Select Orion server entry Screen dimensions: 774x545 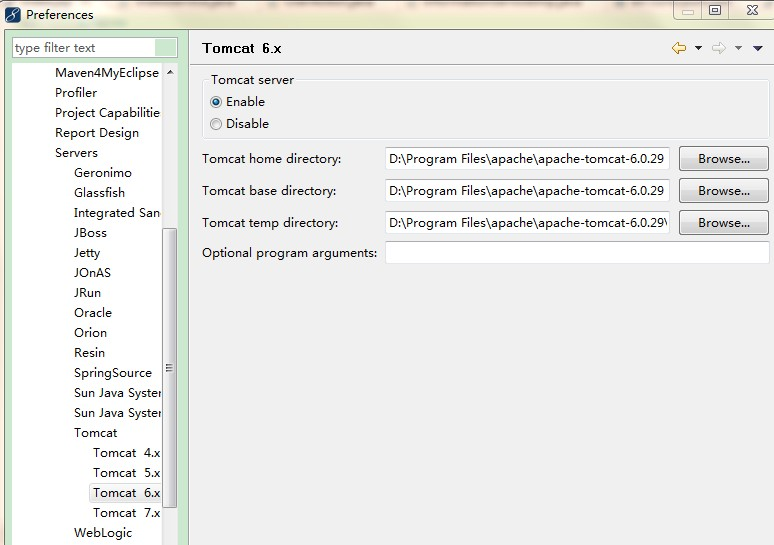(x=90, y=333)
